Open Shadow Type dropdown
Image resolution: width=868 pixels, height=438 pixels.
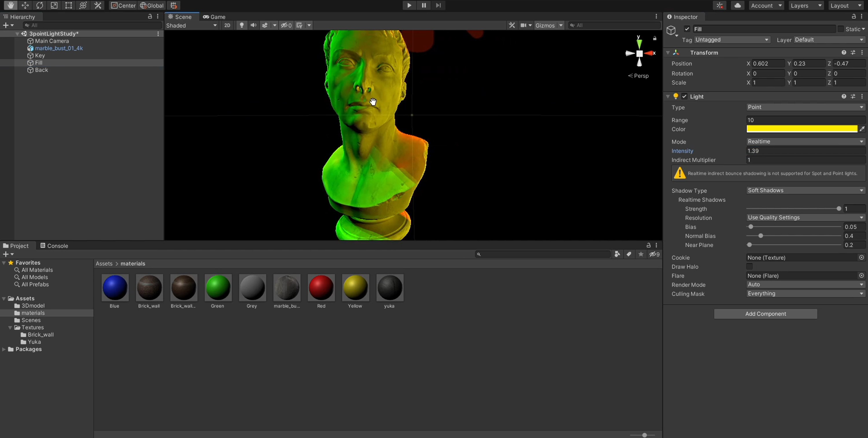pos(805,190)
